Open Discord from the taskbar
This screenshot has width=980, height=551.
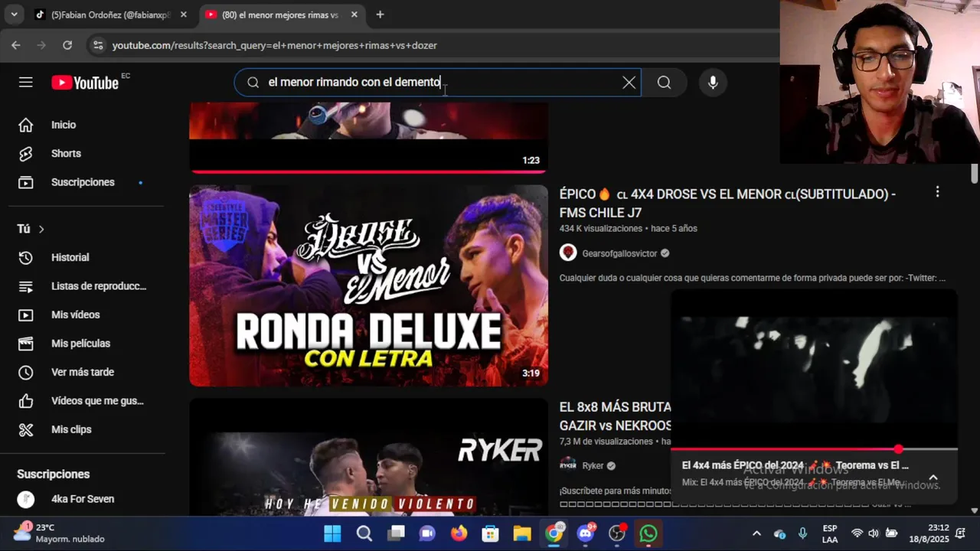tap(586, 533)
